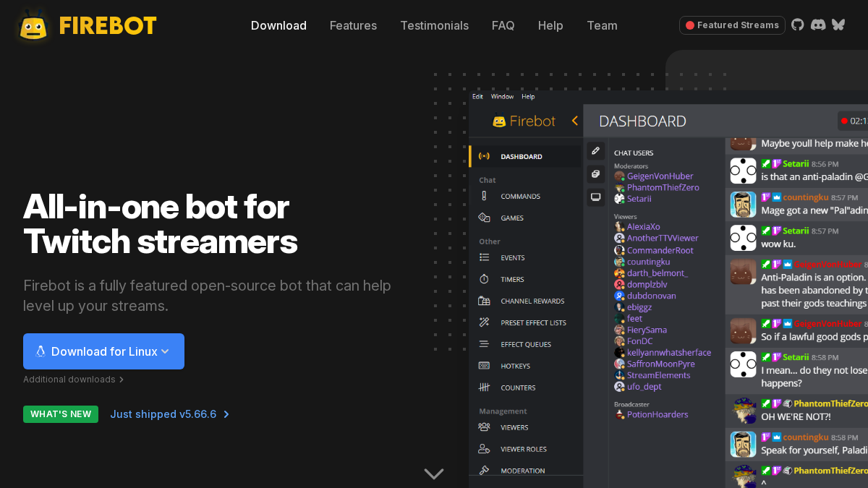The height and width of the screenshot is (488, 868).
Task: Click the Firebot logo in the header
Action: tap(33, 26)
